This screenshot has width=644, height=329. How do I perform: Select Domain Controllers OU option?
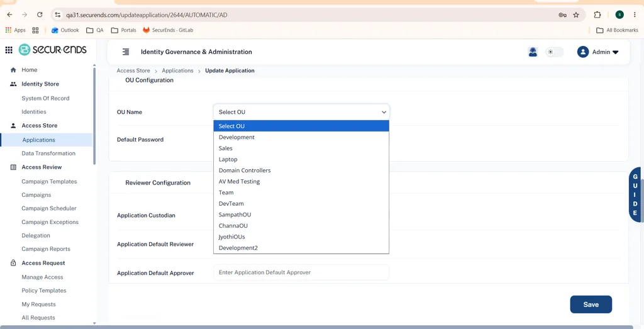[x=301, y=170]
